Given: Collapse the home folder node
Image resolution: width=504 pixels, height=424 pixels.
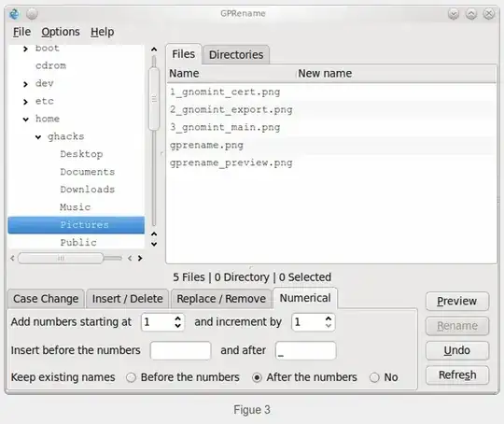Looking at the screenshot, I should (26, 120).
